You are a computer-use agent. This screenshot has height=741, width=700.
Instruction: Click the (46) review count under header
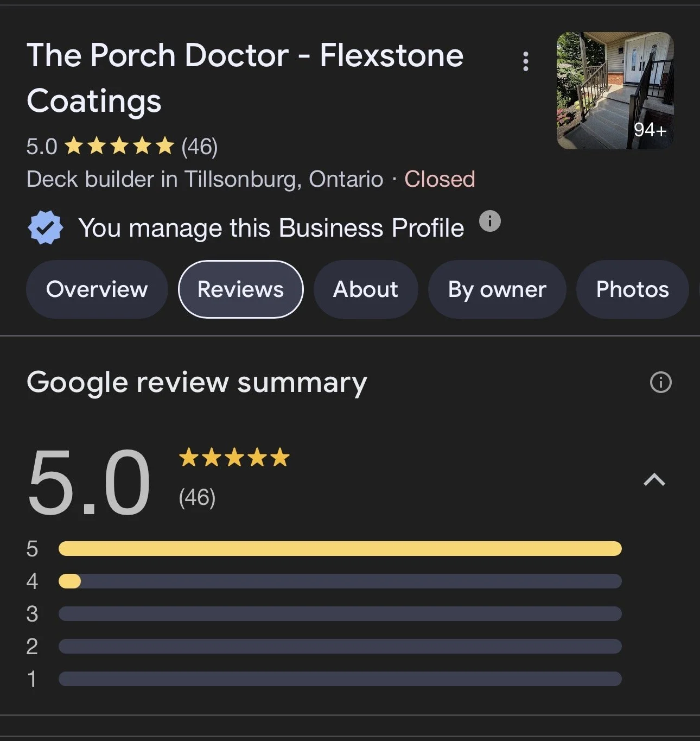pyautogui.click(x=199, y=147)
